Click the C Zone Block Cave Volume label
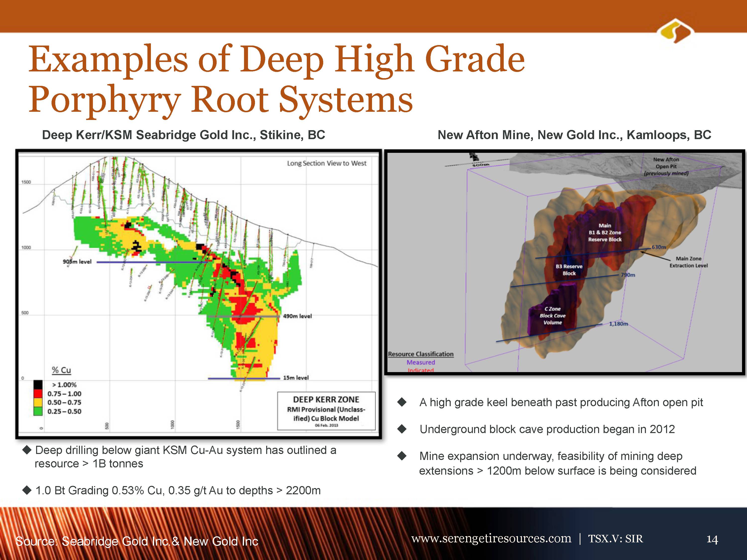Viewport: 747px width, 560px height. point(553,316)
